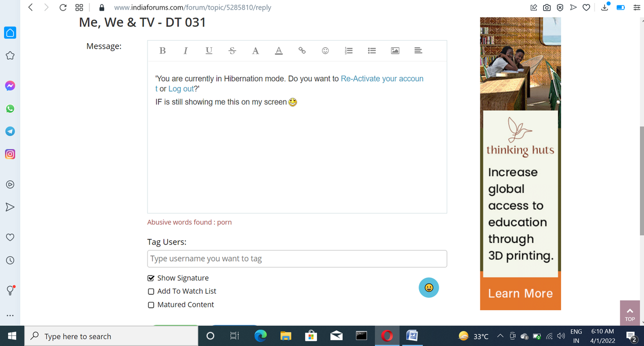Screen dimensions: 644x346
Task: Open bookmarks star in sidebar
Action: pyautogui.click(x=10, y=55)
